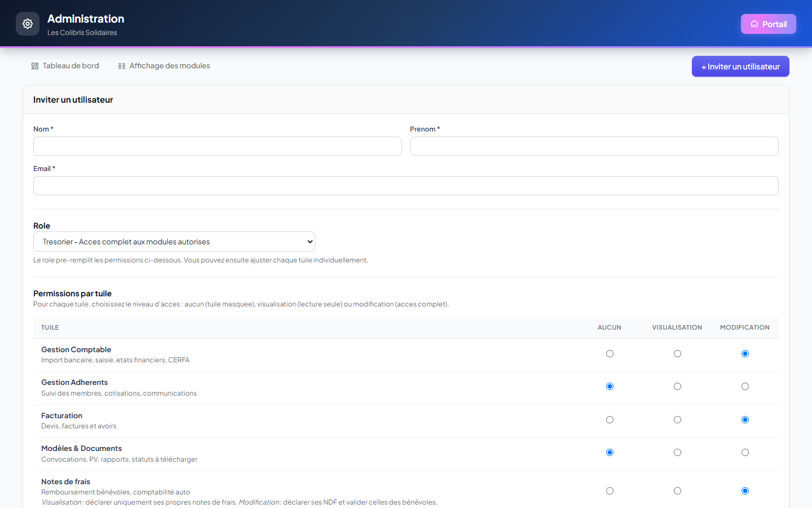Open the Role dropdown showing Tresorier
This screenshot has height=508, width=812.
coord(174,242)
